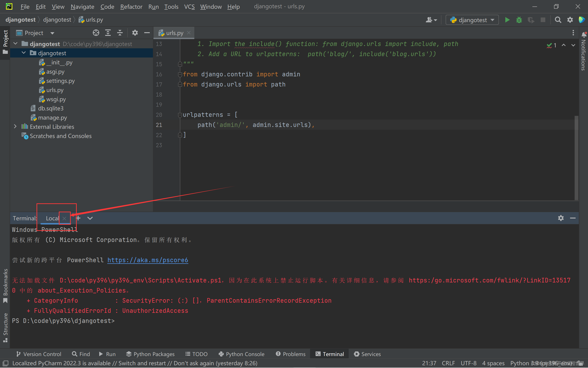Open the pscore6 PowerShell link

pos(148,260)
